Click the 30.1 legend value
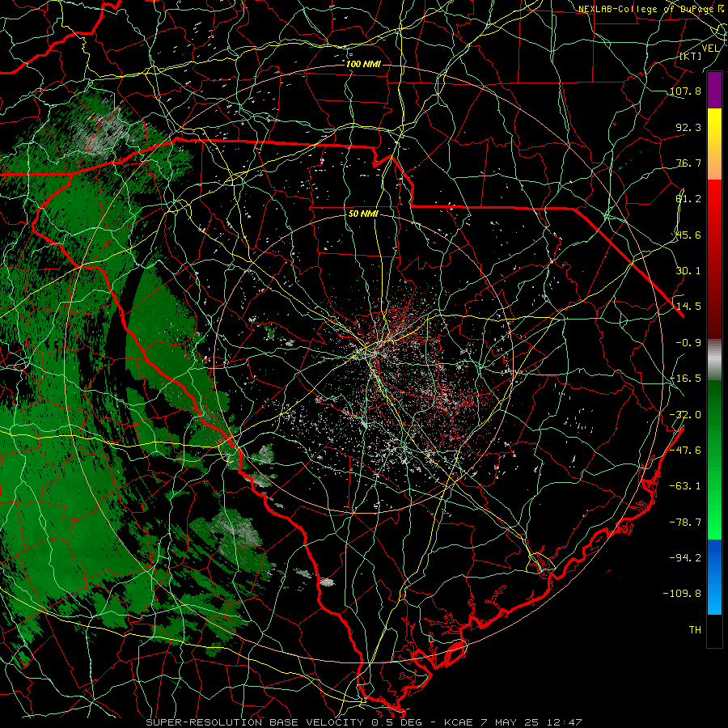The image size is (728, 728). point(688,271)
